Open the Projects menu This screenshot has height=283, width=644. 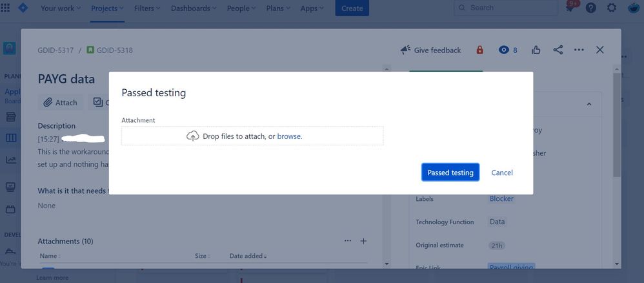(x=107, y=8)
